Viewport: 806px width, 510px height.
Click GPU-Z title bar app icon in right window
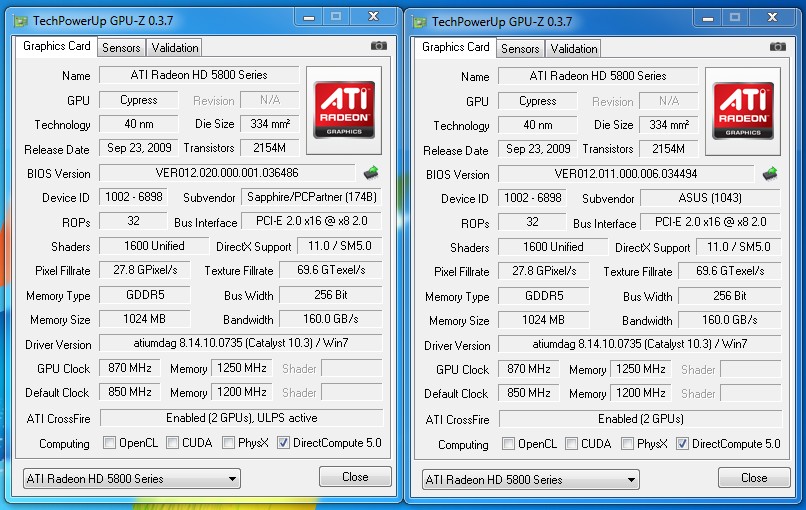click(419, 22)
